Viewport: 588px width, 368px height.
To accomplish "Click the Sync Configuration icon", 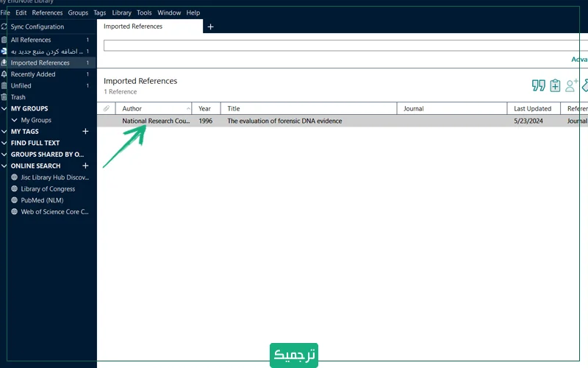I will tap(4, 26).
